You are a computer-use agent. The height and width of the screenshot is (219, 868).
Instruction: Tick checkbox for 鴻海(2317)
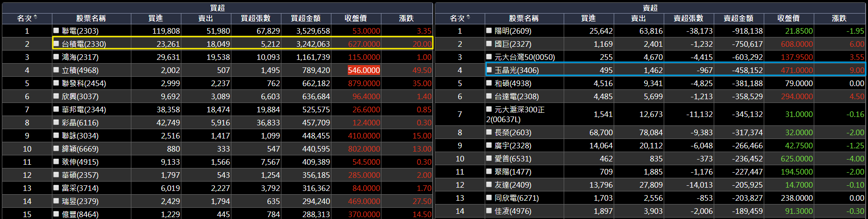pos(56,57)
